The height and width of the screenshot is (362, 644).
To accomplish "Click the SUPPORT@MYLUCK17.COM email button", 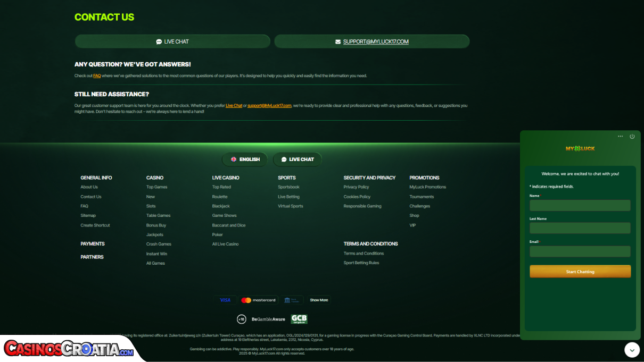I will 372,41.
